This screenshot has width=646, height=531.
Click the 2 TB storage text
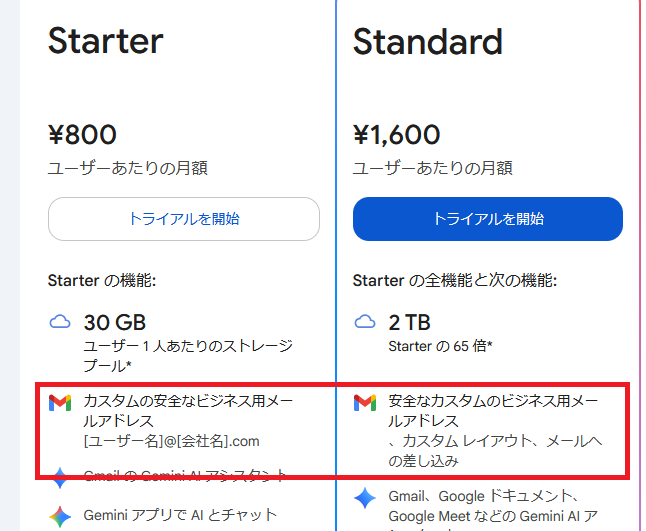[409, 322]
